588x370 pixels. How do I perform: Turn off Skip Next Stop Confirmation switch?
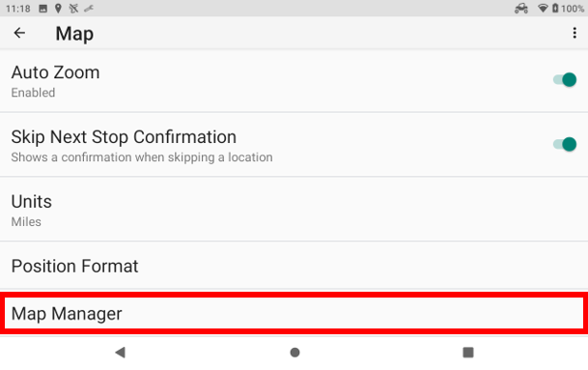click(565, 144)
